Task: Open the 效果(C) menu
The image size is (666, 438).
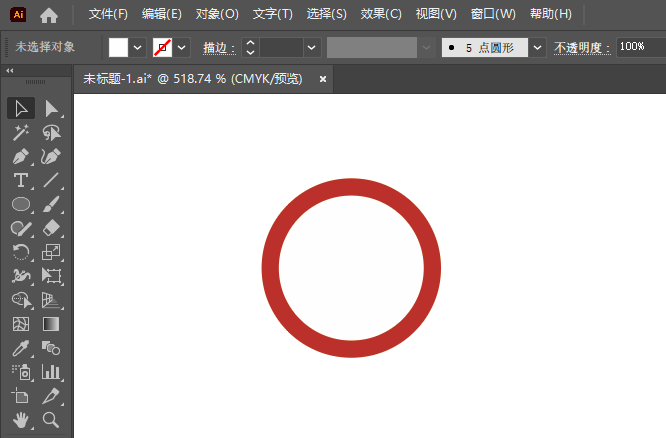Action: [x=381, y=14]
